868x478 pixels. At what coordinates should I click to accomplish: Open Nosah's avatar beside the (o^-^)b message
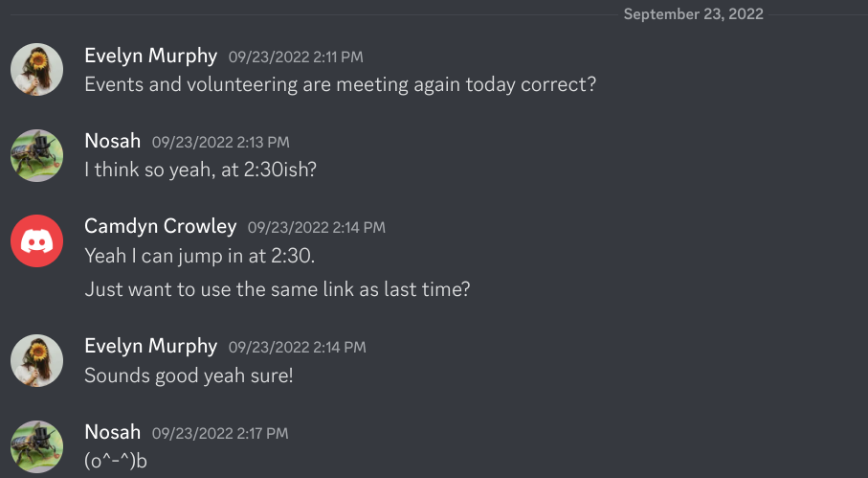(37, 447)
